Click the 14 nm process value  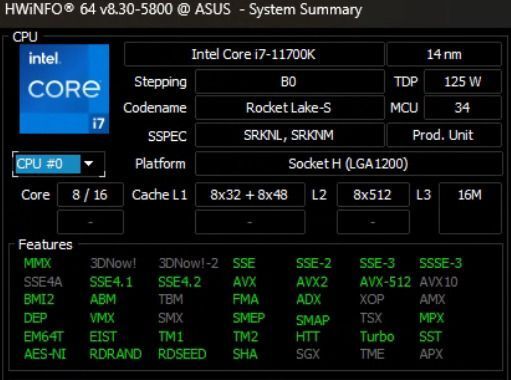[x=444, y=54]
